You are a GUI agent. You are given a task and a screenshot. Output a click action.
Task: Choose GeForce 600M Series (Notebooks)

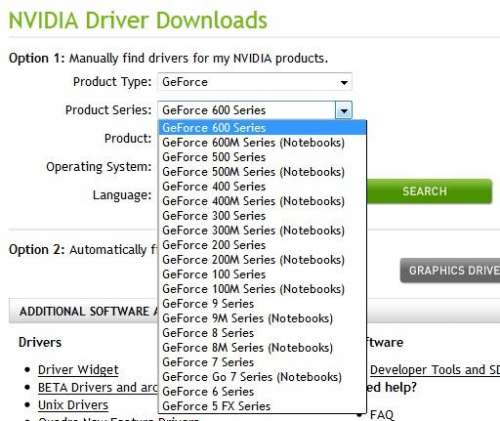(x=262, y=143)
